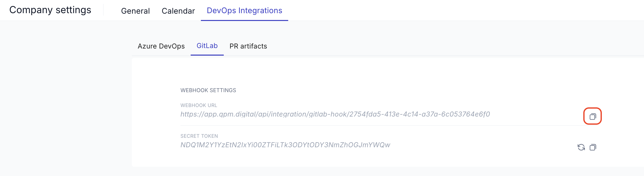
Task: Select the GitLab sub-tab
Action: [x=207, y=46]
